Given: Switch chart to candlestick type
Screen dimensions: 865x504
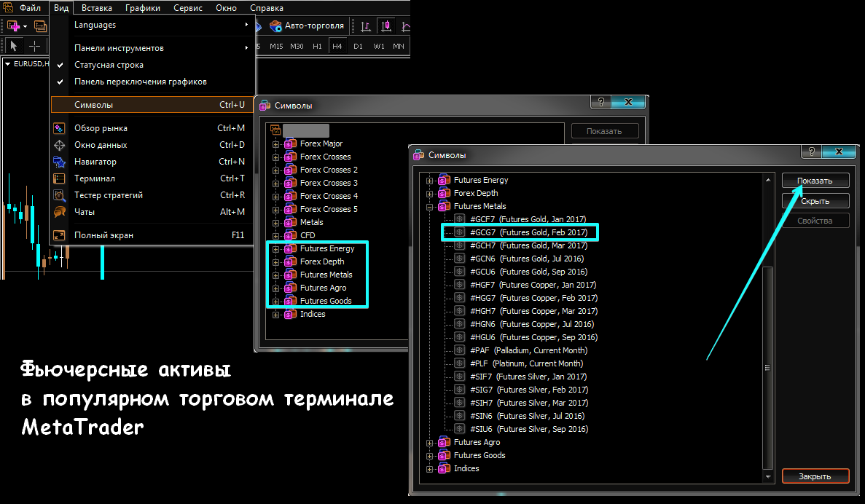Looking at the screenshot, I should click(x=386, y=26).
